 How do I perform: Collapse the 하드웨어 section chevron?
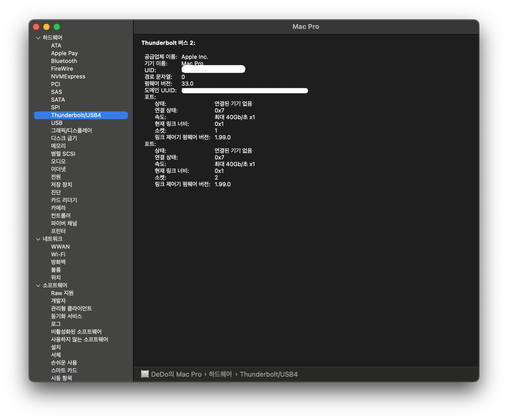(38, 38)
